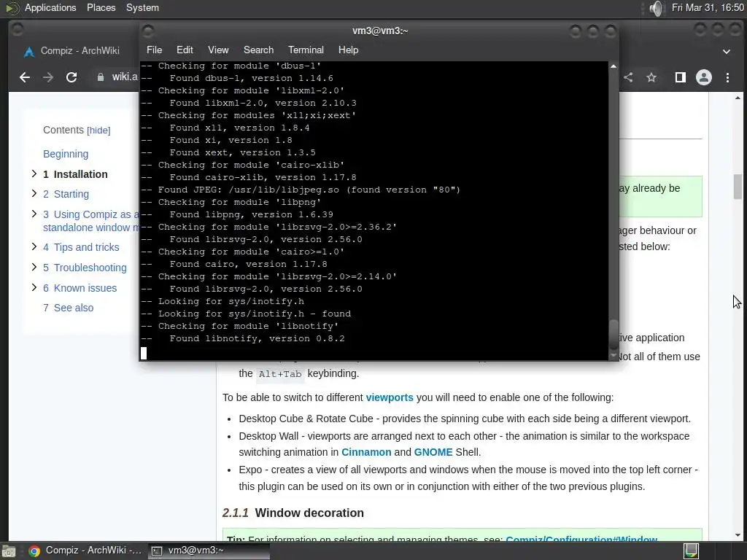Click the browser page scrollbar down arrow
Image resolution: width=747 pixels, height=560 pixels.
[738, 534]
